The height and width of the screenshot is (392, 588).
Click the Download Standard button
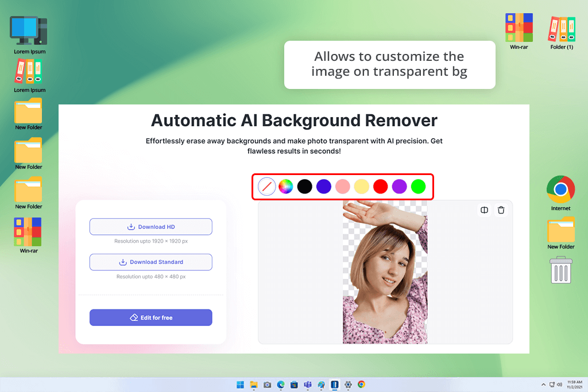click(x=151, y=262)
